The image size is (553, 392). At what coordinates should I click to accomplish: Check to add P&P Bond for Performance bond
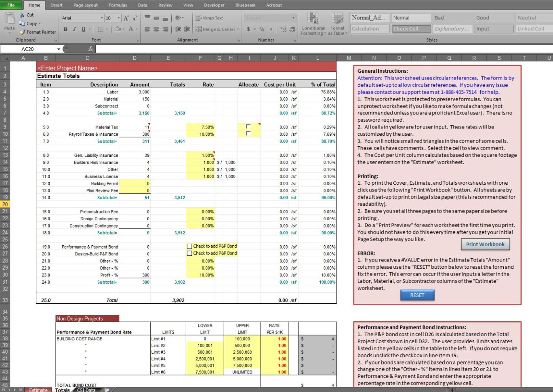click(189, 246)
